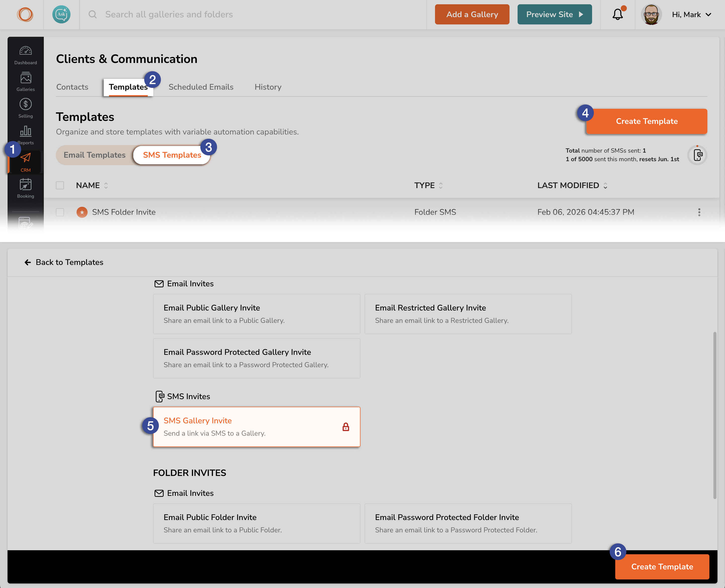Open Booking in sidebar

click(26, 189)
